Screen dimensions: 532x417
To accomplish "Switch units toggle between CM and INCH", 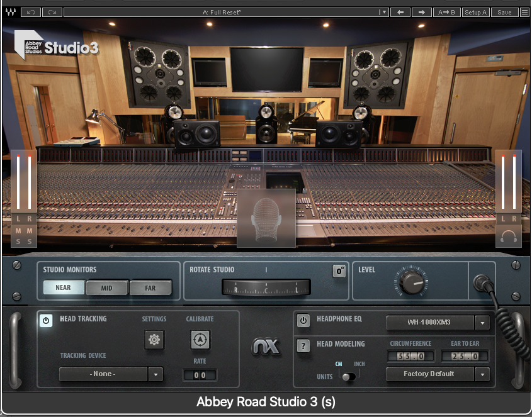I will pyautogui.click(x=349, y=377).
